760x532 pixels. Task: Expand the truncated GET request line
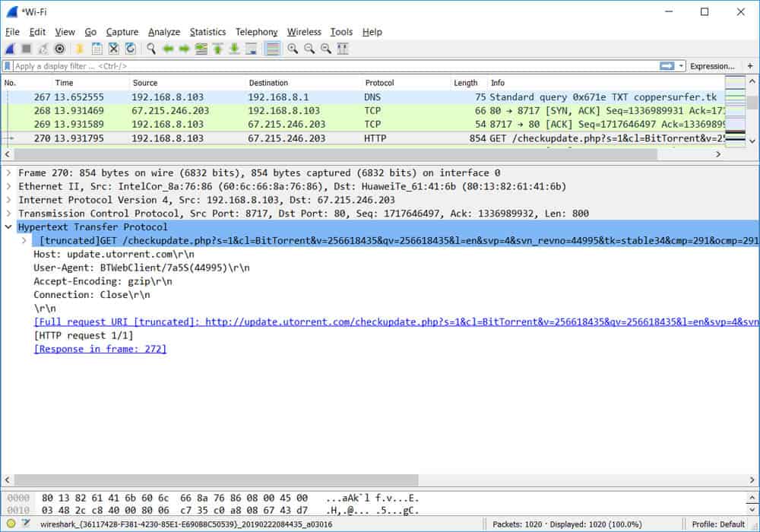coord(24,240)
